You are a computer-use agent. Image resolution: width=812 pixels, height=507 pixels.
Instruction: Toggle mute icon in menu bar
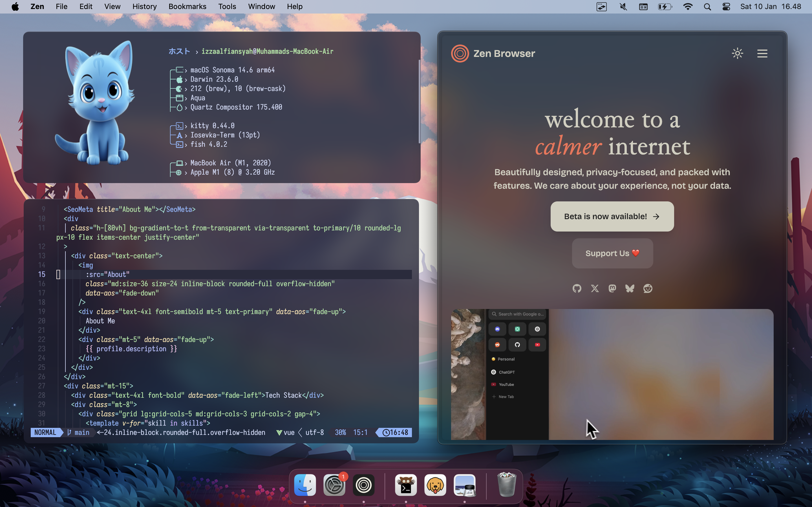tap(623, 7)
